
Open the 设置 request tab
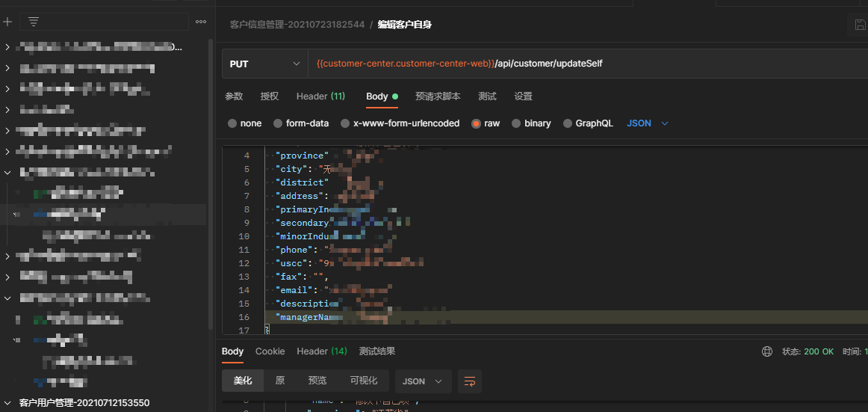(523, 96)
